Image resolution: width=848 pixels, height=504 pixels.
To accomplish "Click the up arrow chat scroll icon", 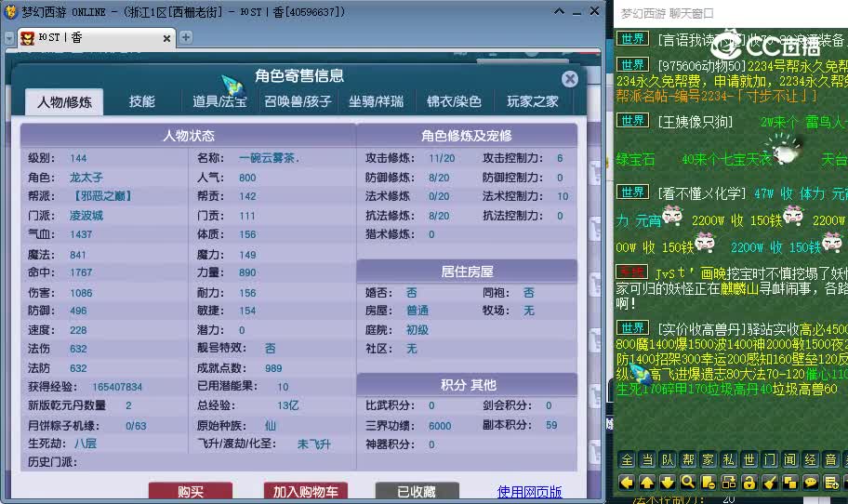I will coord(647,482).
